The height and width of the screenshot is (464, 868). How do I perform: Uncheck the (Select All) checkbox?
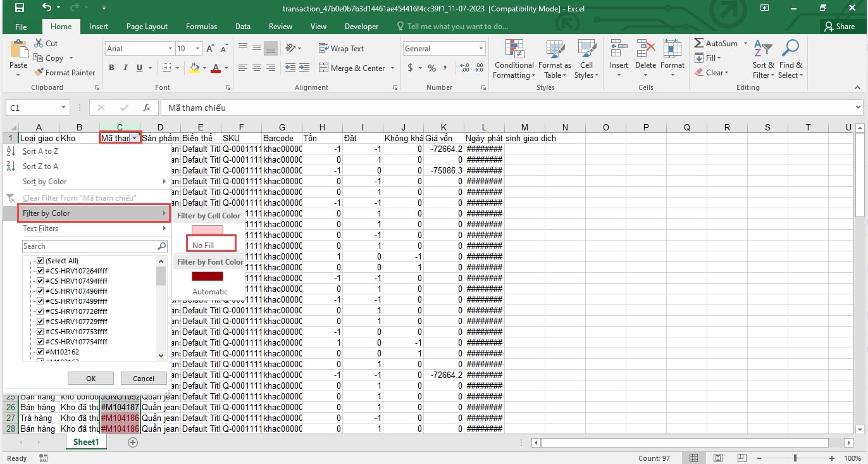click(x=40, y=261)
